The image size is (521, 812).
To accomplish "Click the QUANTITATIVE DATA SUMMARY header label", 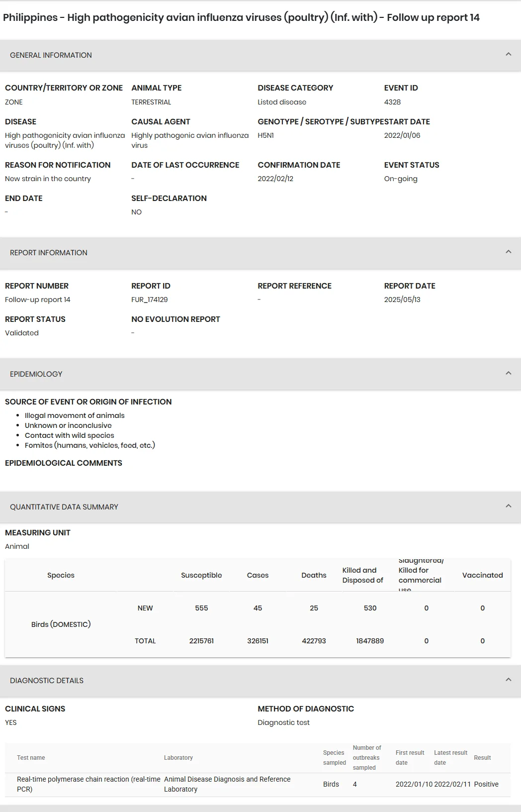I will 64,507.
